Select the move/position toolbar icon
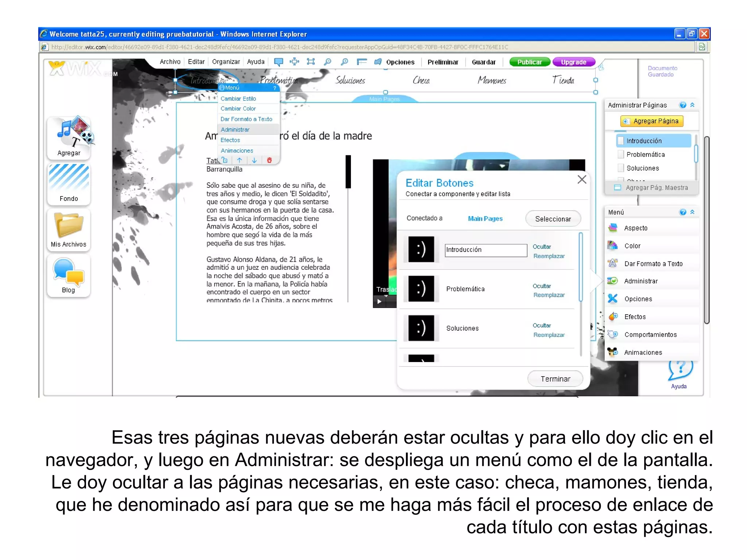The image size is (747, 560). click(x=294, y=62)
